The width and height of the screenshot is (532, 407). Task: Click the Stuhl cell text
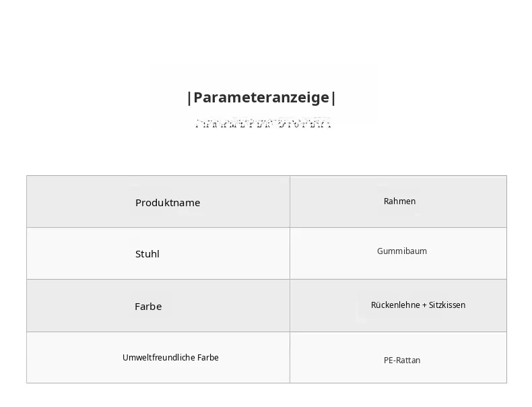click(x=147, y=254)
